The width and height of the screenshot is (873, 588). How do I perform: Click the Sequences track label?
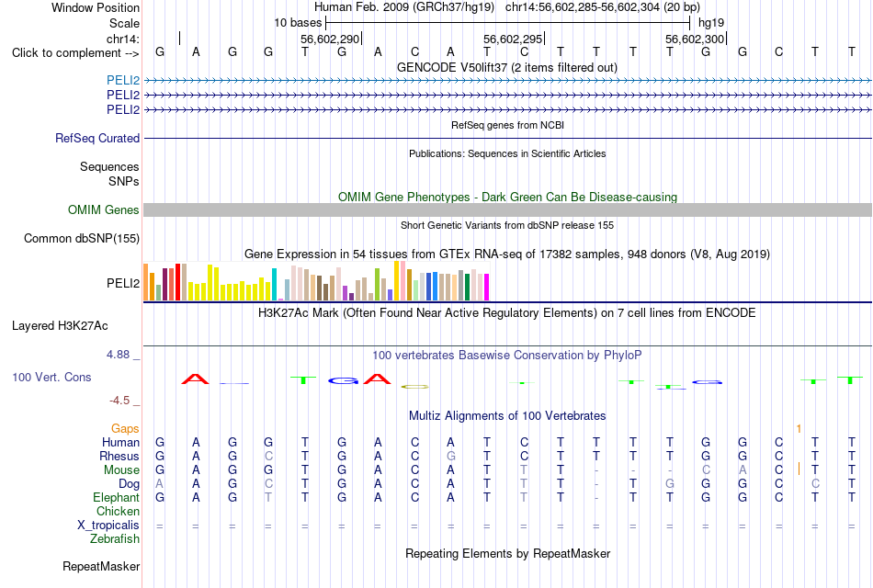click(x=109, y=166)
